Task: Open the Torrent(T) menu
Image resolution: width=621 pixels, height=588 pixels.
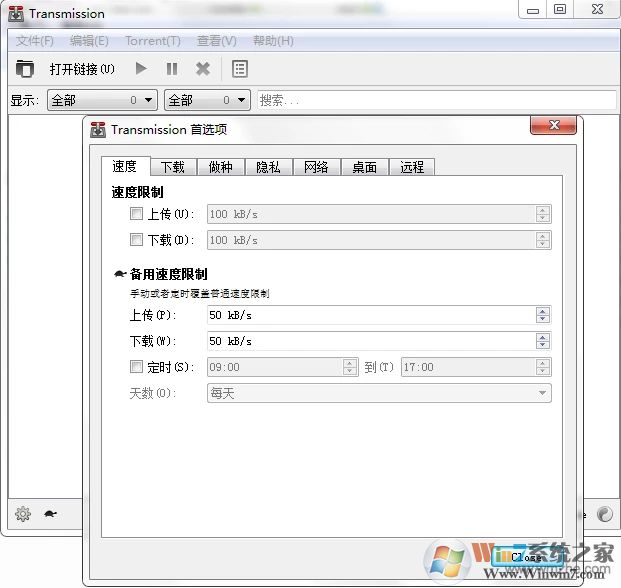Action: (x=153, y=40)
